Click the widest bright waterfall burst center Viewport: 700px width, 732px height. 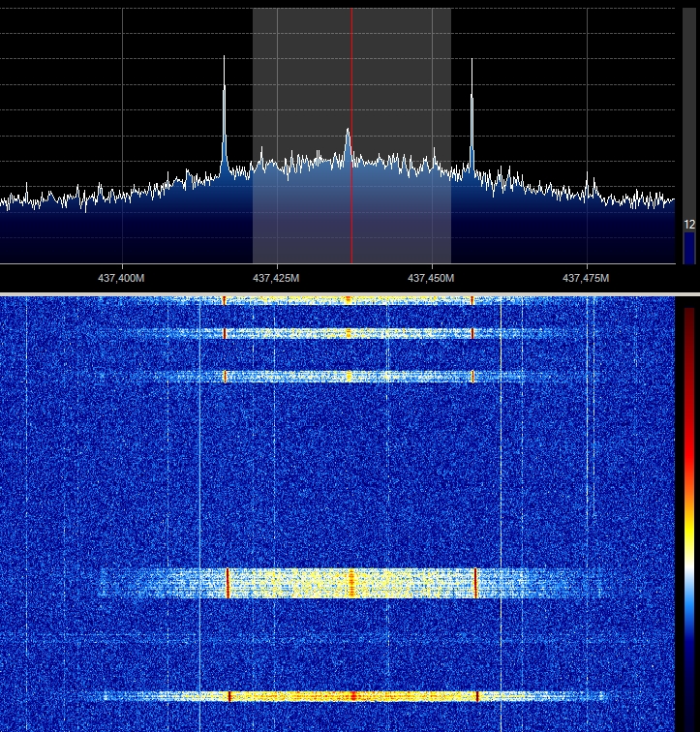point(351,582)
